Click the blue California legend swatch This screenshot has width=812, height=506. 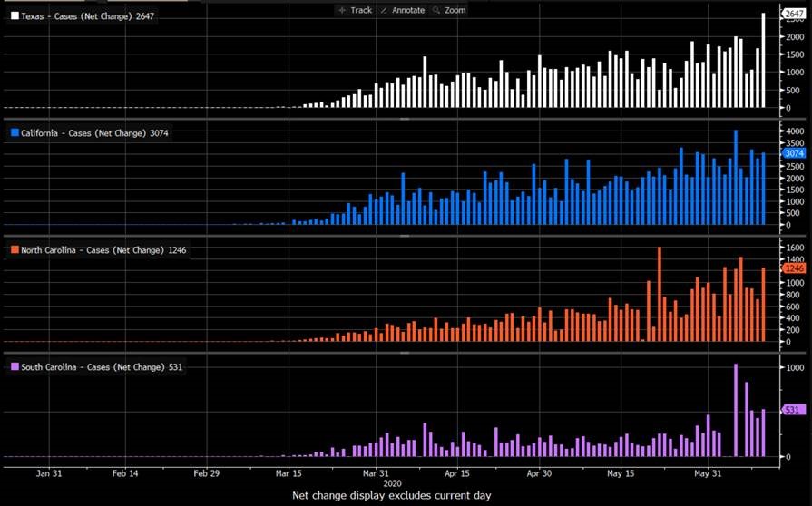coord(14,133)
